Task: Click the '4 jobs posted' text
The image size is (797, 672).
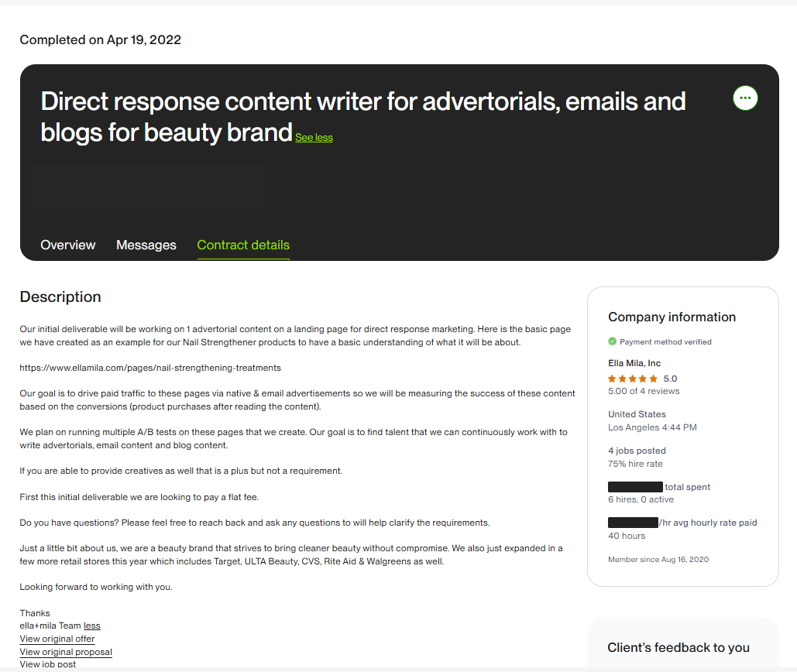Action: pyautogui.click(x=637, y=451)
